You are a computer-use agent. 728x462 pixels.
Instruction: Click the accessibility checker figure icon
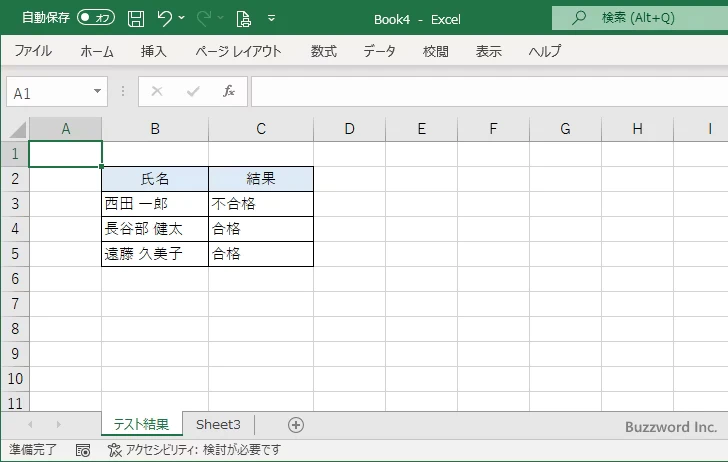pyautogui.click(x=114, y=450)
